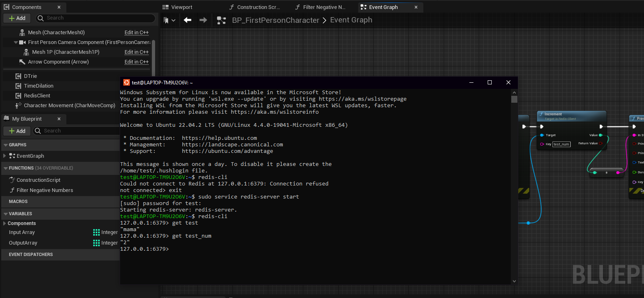Click the camera icon of First Person Camera
Image resolution: width=644 pixels, height=298 pixels.
[x=22, y=42]
